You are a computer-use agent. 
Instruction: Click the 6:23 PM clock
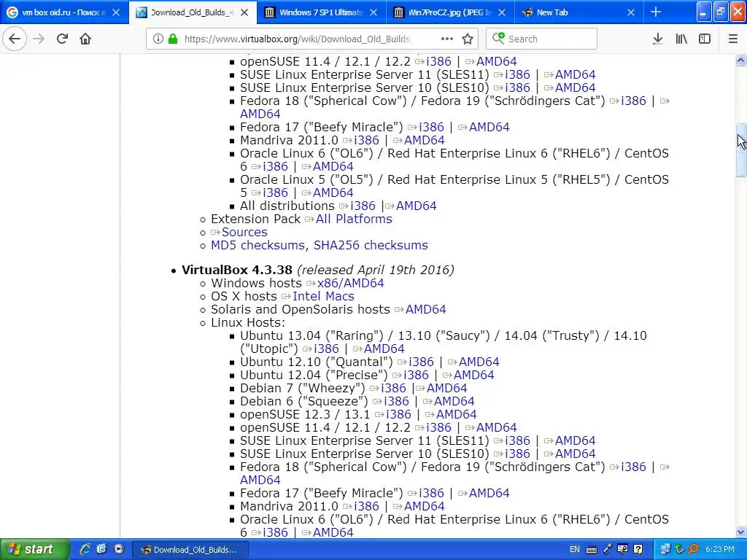tap(720, 550)
